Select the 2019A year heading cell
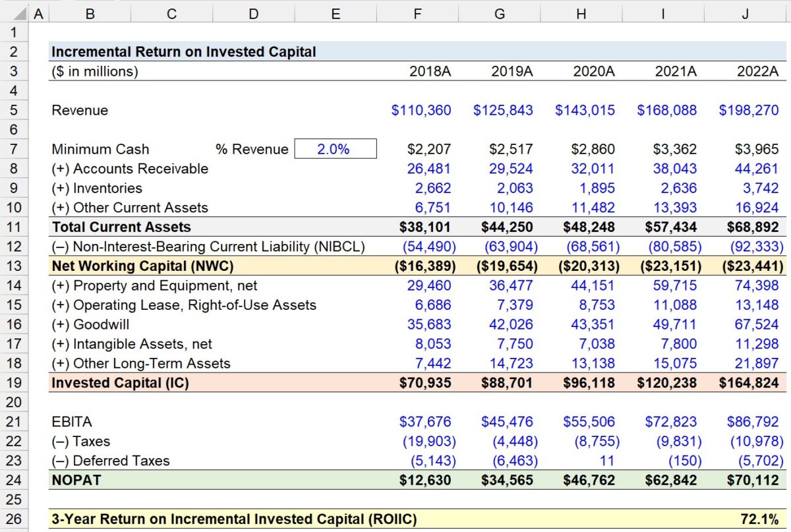Image resolution: width=791 pixels, height=532 pixels. pos(512,71)
